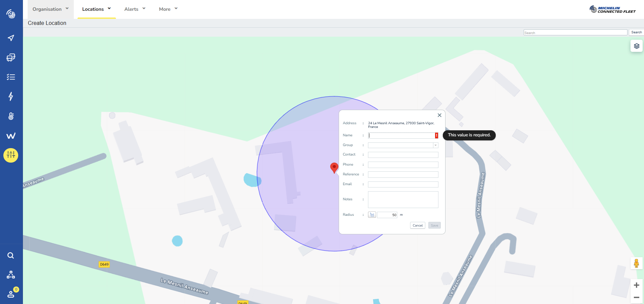Click the Search button next to search box
This screenshot has width=644, height=304.
tap(636, 32)
